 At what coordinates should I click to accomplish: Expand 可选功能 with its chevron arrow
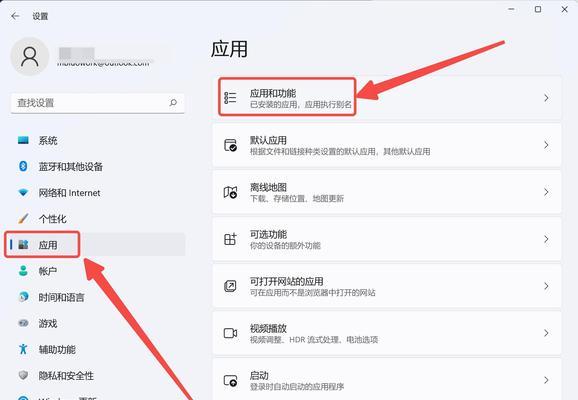546,239
